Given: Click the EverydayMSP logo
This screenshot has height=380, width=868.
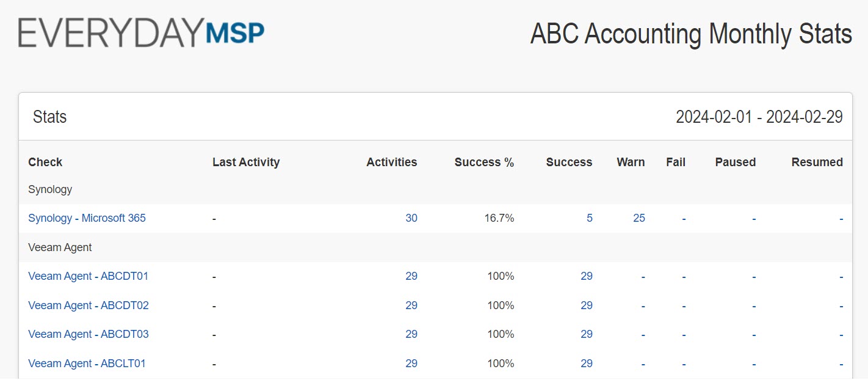Looking at the screenshot, I should [x=141, y=33].
